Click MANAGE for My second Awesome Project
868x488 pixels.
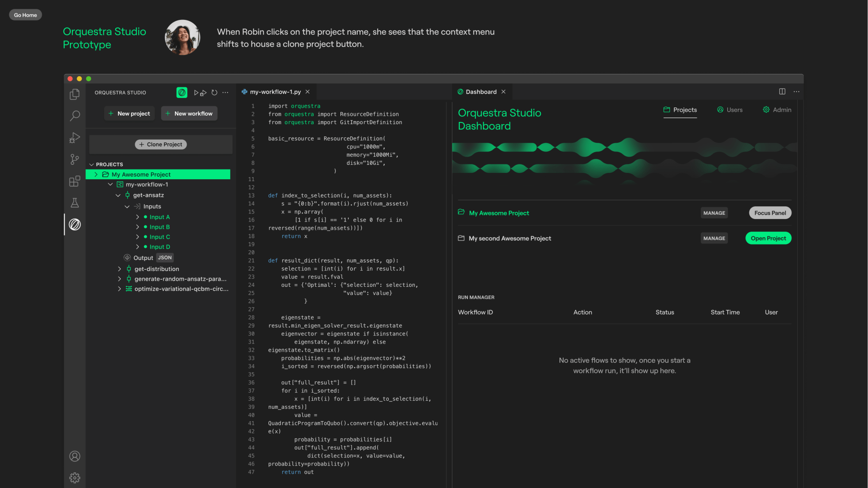[x=714, y=238]
